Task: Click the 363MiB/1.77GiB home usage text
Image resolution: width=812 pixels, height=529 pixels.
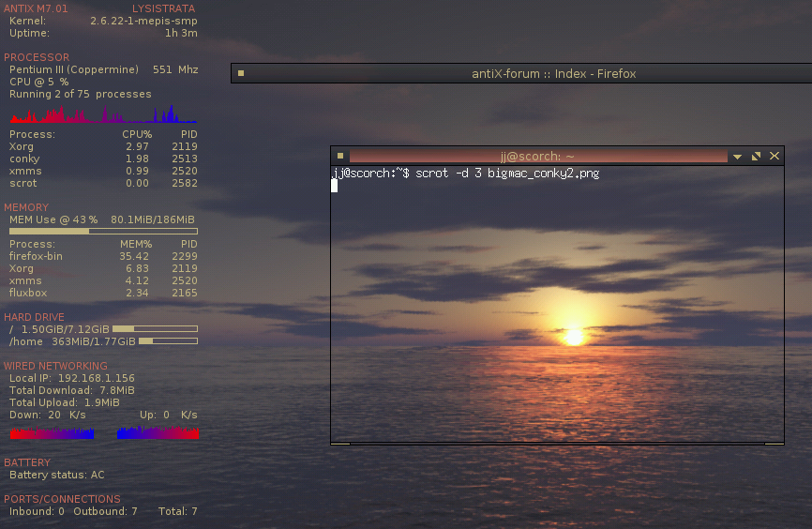Action: [94, 341]
